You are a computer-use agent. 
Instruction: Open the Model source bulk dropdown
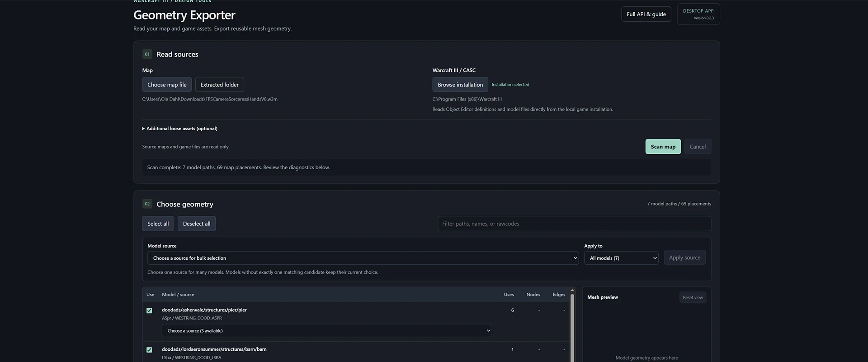point(363,258)
